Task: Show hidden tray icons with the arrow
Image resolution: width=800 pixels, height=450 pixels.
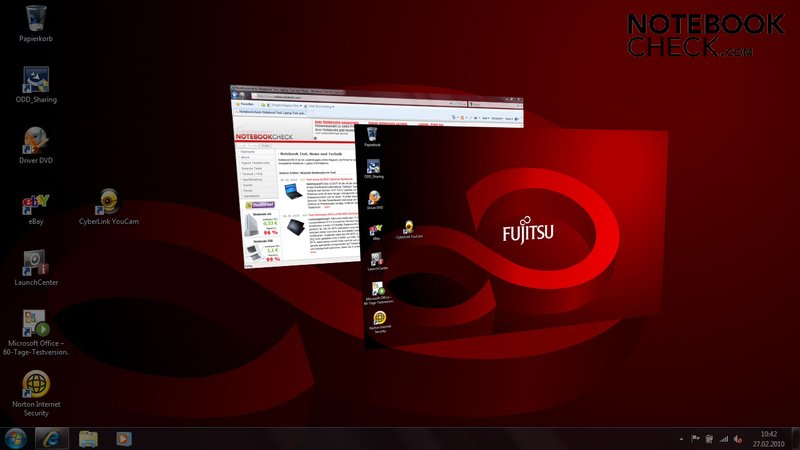Action: coord(682,439)
